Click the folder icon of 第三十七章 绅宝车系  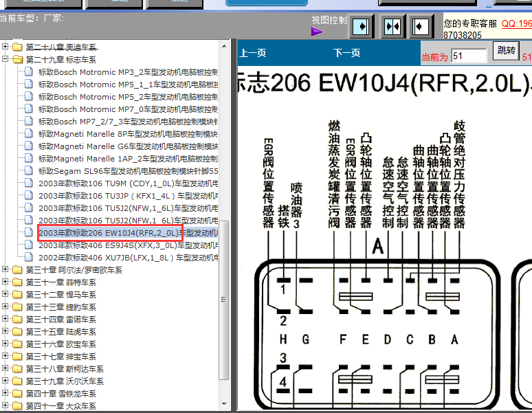tap(17, 357)
